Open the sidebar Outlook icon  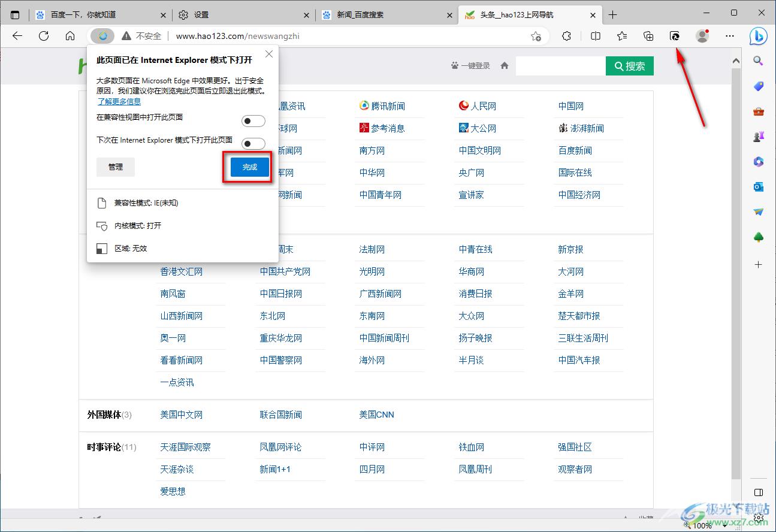[x=759, y=187]
